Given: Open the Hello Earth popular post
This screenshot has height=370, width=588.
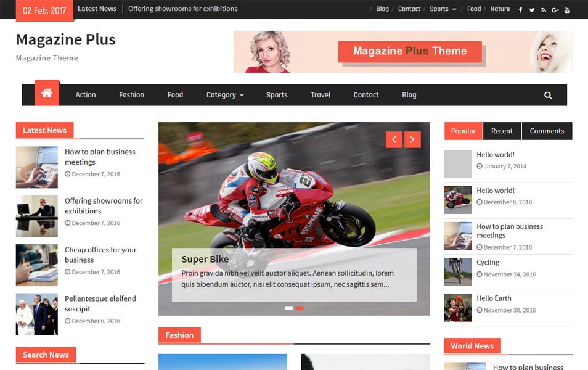Looking at the screenshot, I should tap(494, 298).
